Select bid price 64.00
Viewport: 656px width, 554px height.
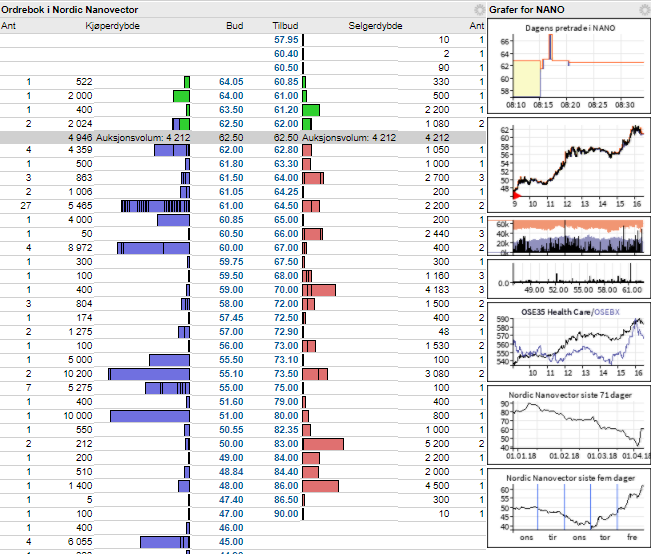(x=231, y=96)
